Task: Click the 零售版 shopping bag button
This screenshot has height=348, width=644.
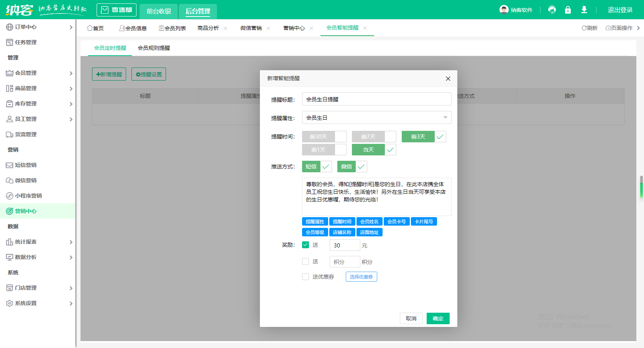Action: [117, 10]
